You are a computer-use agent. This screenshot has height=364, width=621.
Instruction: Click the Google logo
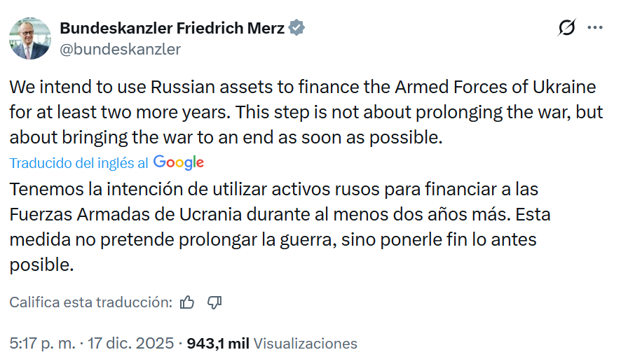179,162
